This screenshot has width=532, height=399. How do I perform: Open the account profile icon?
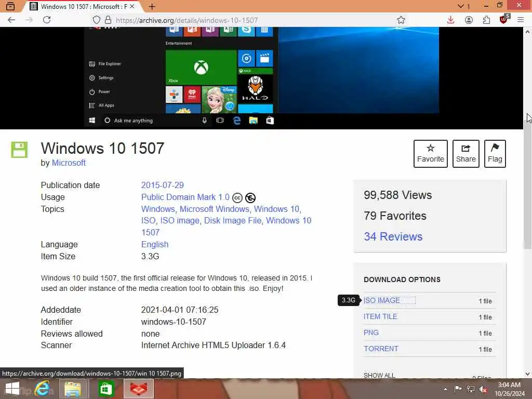[469, 20]
